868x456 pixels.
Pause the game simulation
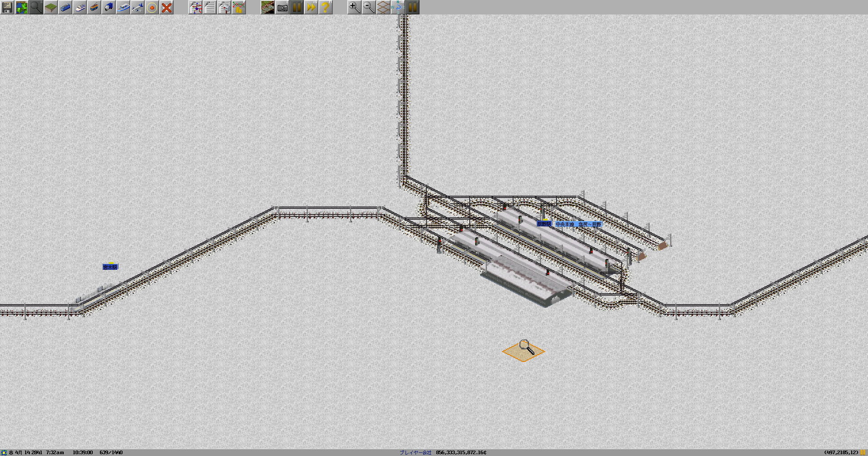coord(297,7)
